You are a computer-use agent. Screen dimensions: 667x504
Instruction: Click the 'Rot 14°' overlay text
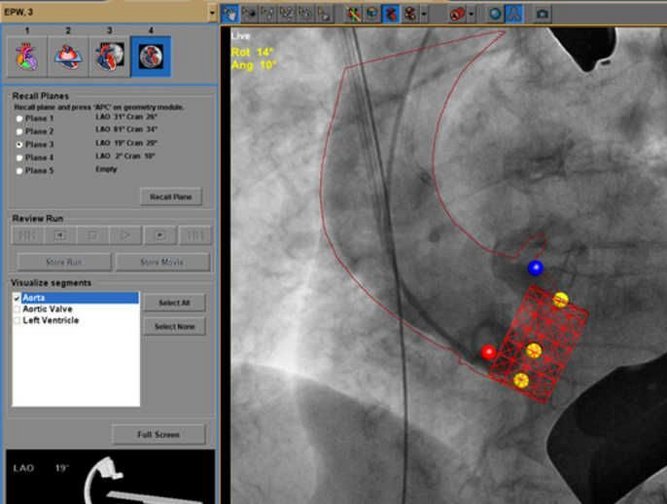253,52
